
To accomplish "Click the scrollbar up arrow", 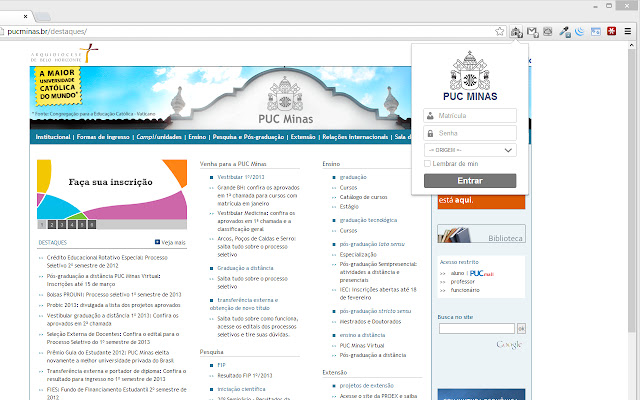I will (631, 45).
